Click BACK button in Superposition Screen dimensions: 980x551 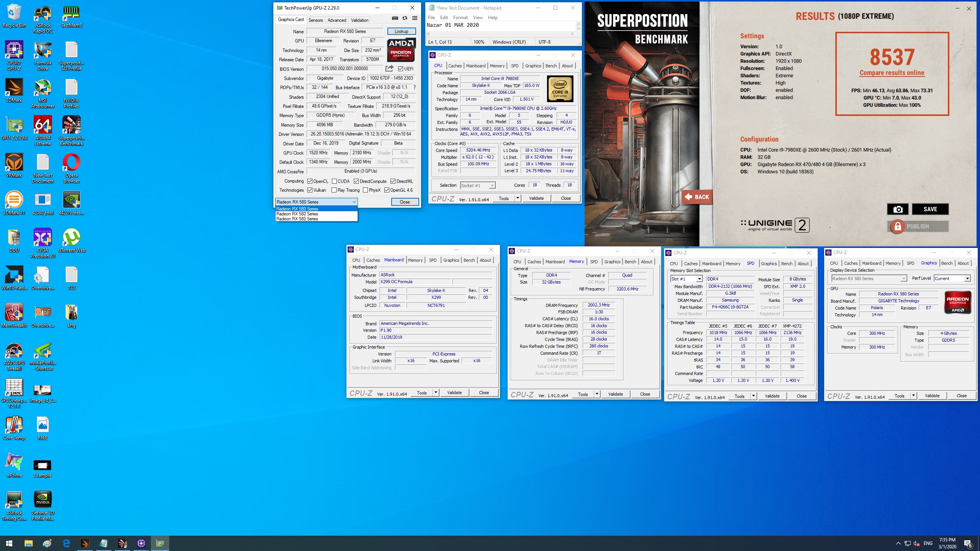pos(697,197)
